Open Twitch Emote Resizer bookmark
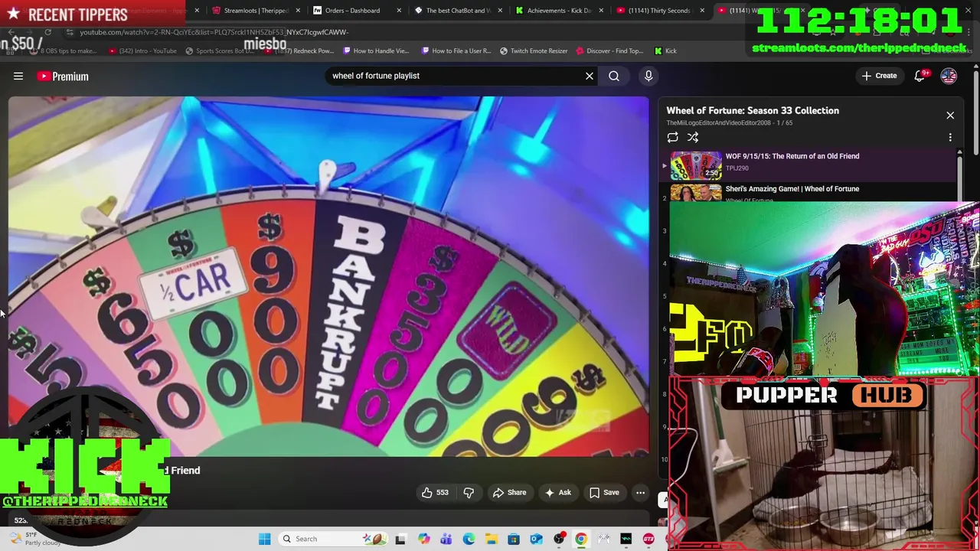980x551 pixels. 534,51
